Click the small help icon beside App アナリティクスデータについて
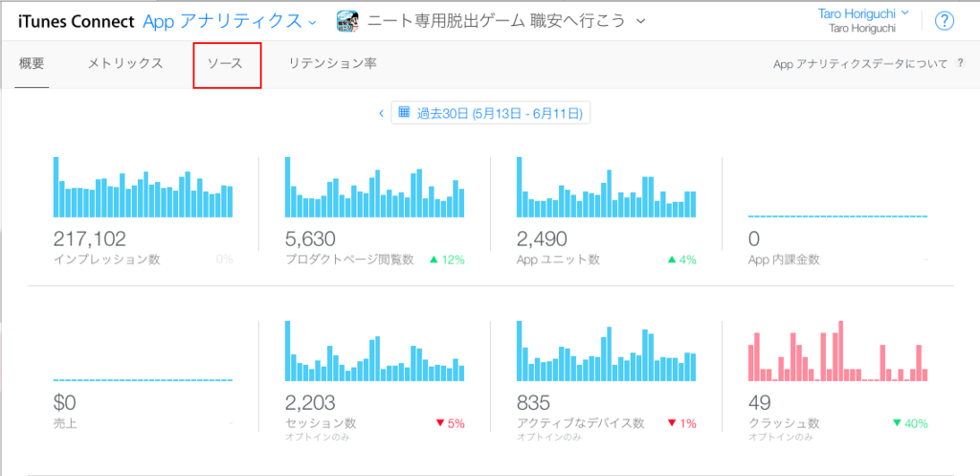980x476 pixels. [961, 63]
